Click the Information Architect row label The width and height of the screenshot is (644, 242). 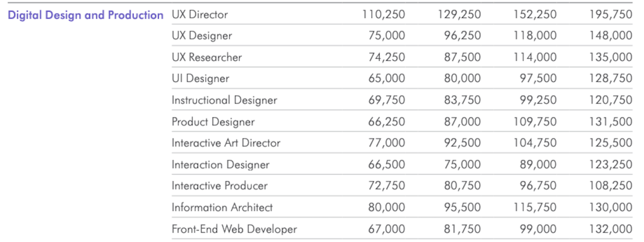pos(222,207)
